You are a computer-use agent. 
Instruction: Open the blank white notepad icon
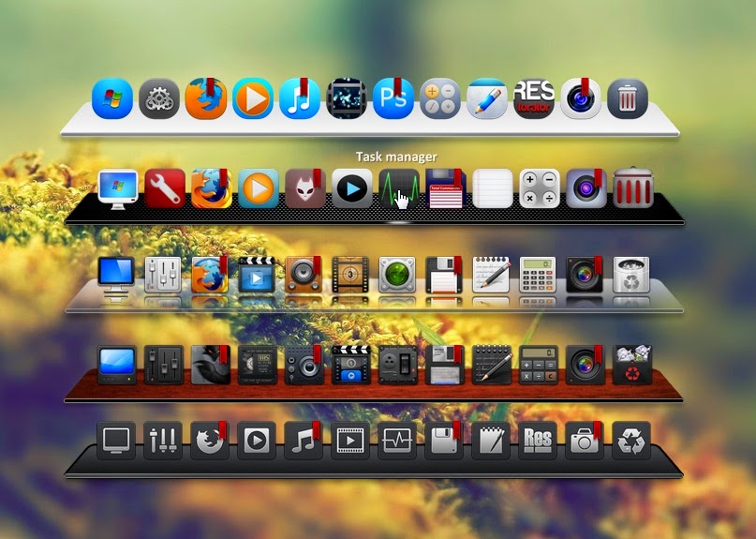click(x=493, y=188)
